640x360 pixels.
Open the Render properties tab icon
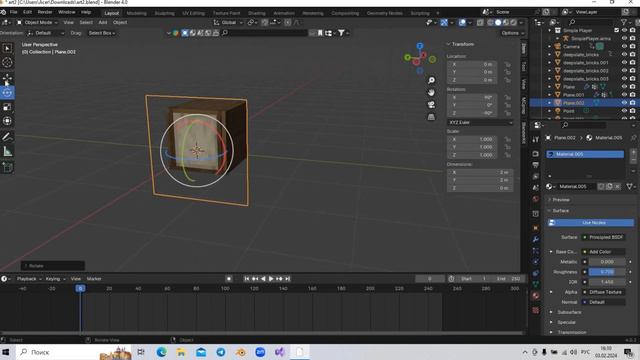pos(536,154)
